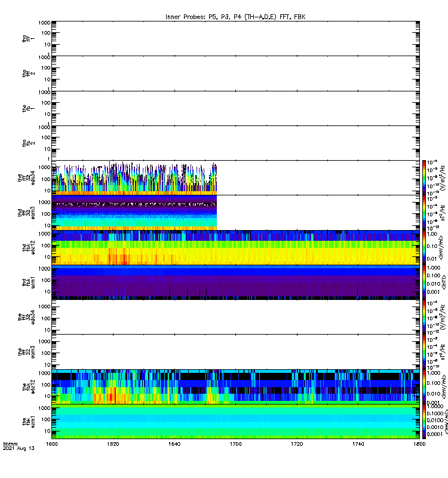Click the color bar beside thd fff edc34 panel
Image resolution: width=448 pixels, height=478 pixels.
coord(424,177)
